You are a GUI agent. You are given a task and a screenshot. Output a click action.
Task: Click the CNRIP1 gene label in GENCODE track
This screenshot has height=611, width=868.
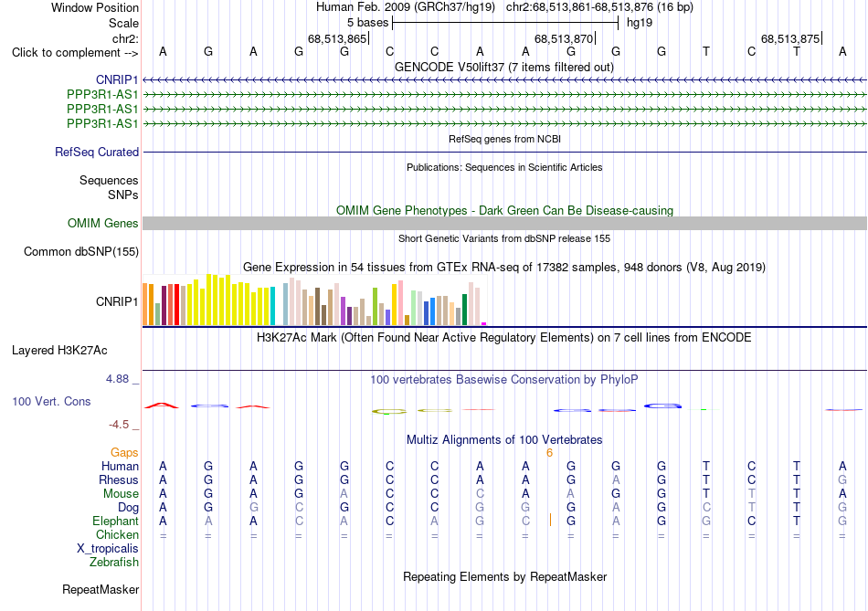tap(116, 80)
